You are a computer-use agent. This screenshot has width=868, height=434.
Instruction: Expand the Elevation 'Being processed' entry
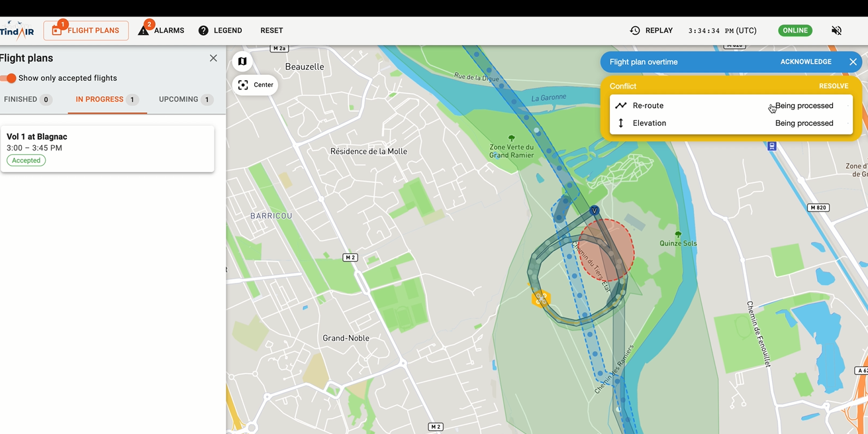(804, 123)
